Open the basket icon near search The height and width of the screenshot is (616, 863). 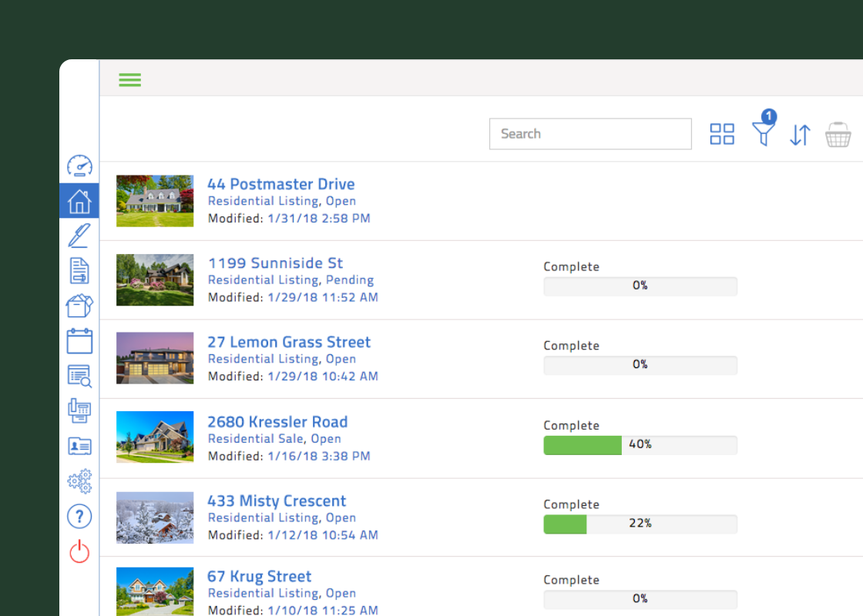(x=838, y=135)
